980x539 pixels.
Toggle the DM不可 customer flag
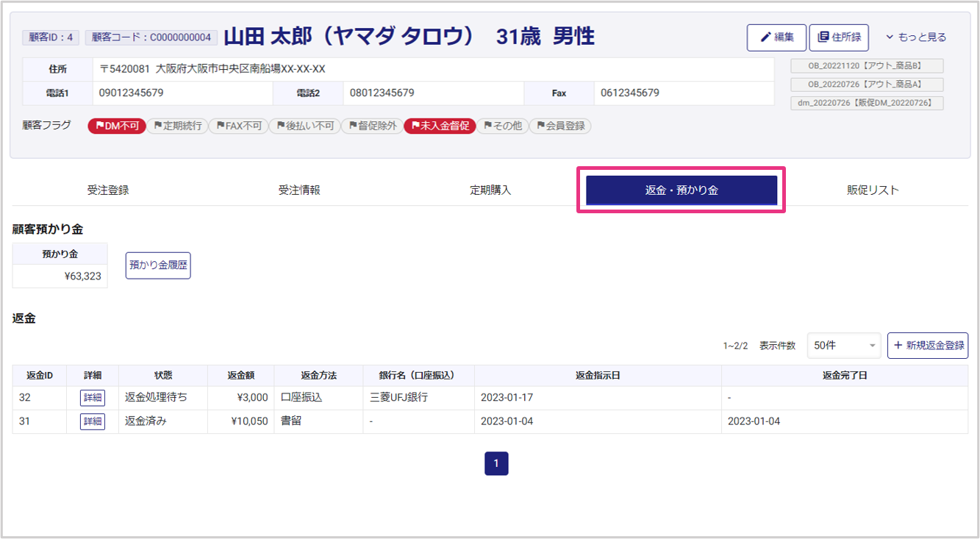coord(116,126)
